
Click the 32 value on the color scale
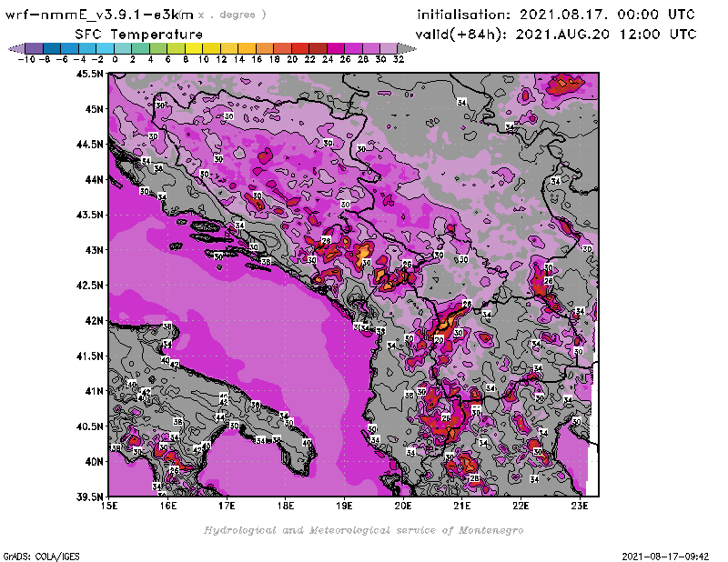(397, 58)
